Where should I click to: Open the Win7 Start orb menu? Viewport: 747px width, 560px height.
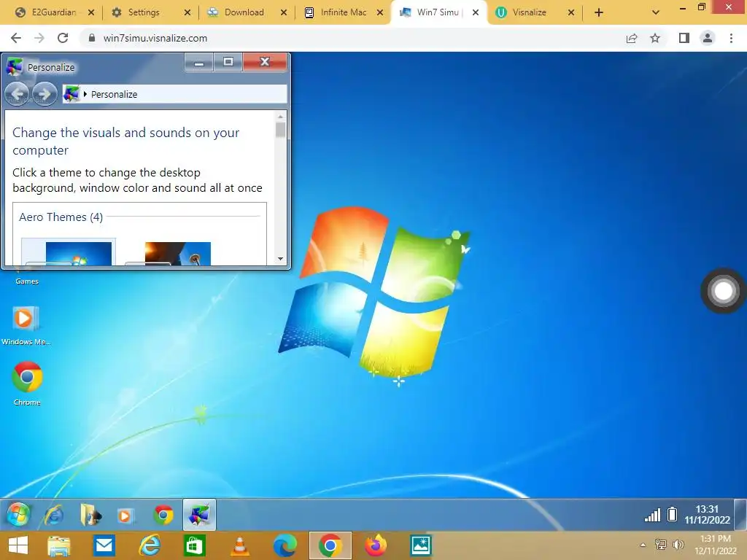18,515
